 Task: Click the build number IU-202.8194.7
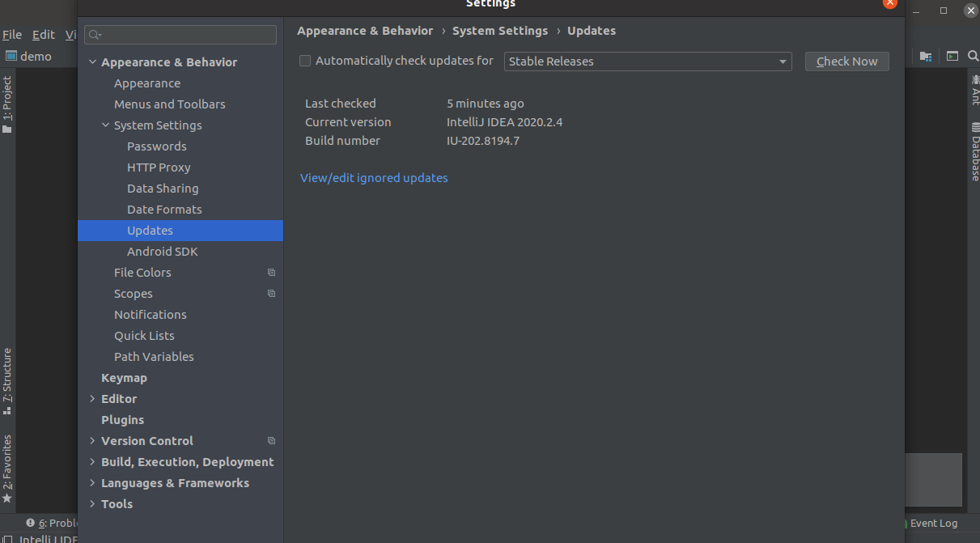pyautogui.click(x=483, y=141)
